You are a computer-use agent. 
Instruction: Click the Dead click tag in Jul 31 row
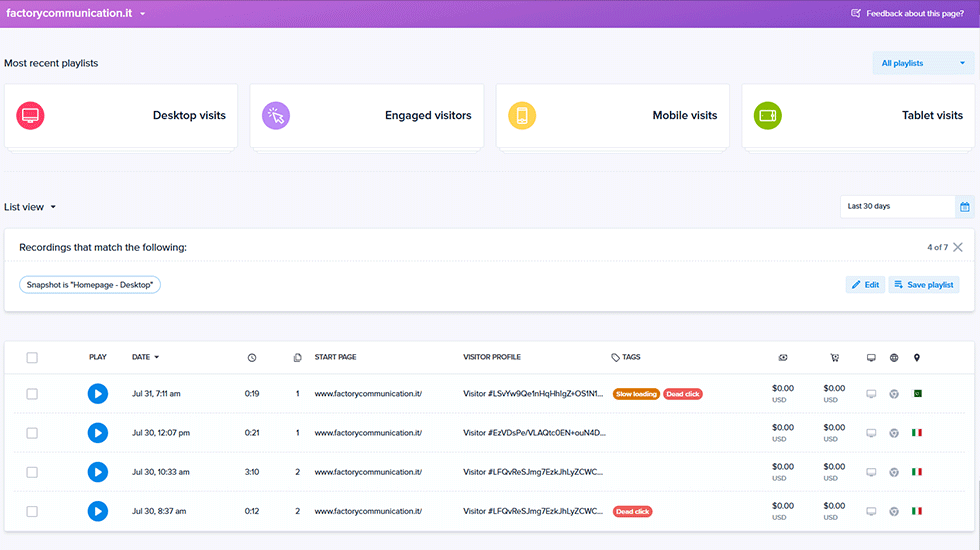coord(682,394)
